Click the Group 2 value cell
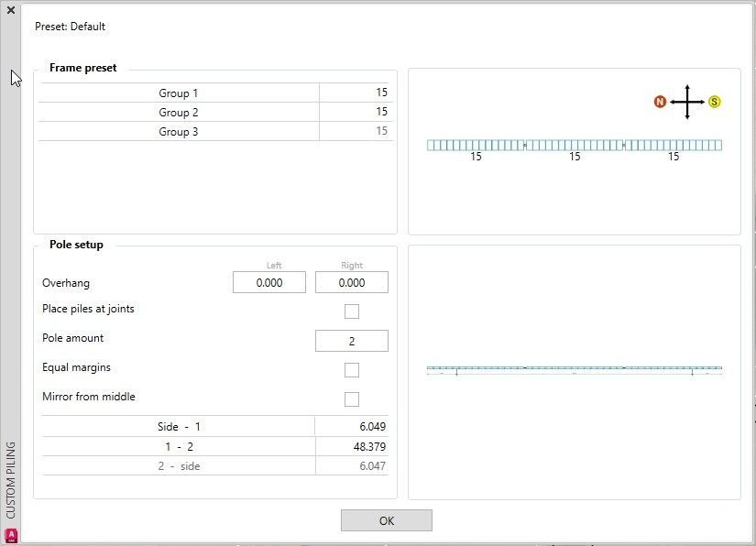Screen dimensions: 756x546 356,113
